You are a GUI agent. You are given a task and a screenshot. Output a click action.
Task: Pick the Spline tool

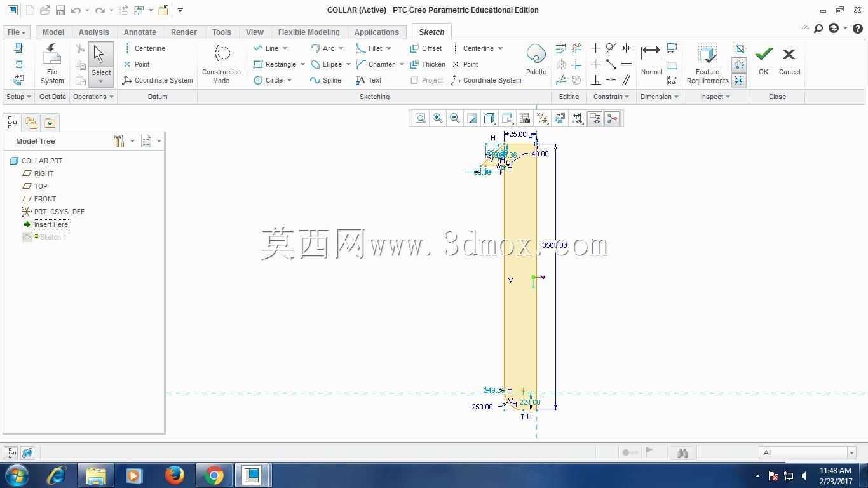[326, 80]
